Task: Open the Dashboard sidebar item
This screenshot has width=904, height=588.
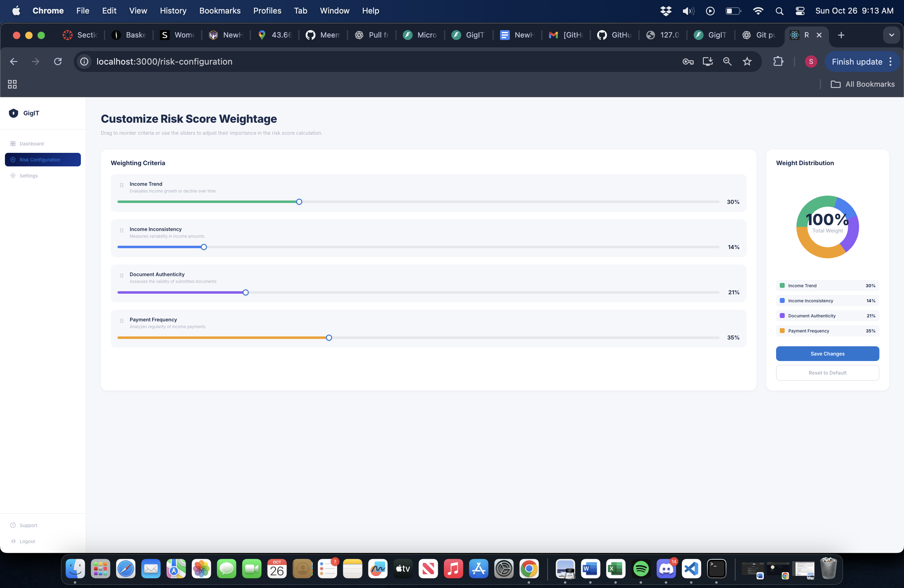Action: click(x=32, y=144)
